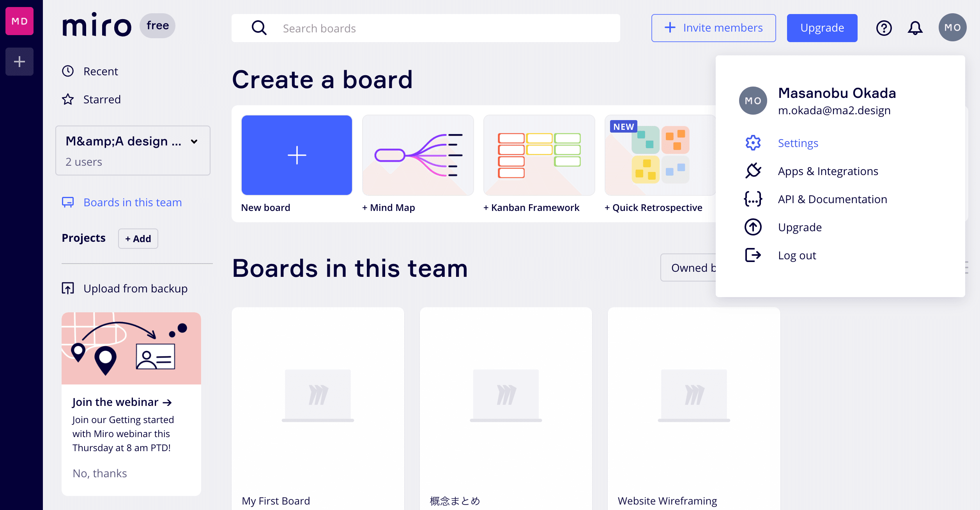This screenshot has width=980, height=510.
Task: Click the API & Documentation menu item
Action: [x=833, y=199]
